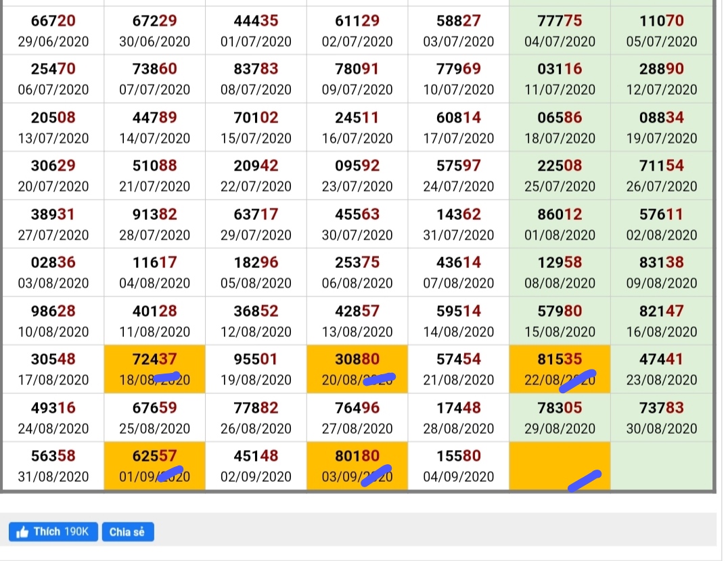Click result 98628 dated 10/08/2020
This screenshot has width=728, height=561.
(53, 321)
